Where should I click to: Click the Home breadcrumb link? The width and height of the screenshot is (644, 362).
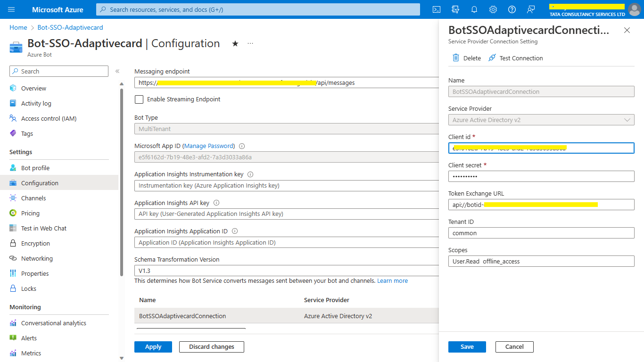click(x=18, y=27)
